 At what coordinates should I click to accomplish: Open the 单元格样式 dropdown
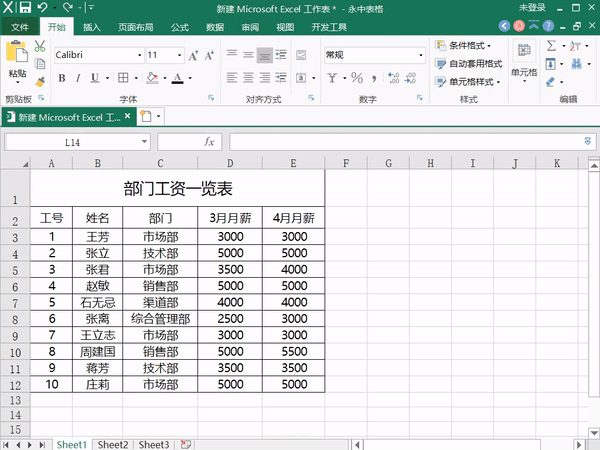[x=468, y=82]
